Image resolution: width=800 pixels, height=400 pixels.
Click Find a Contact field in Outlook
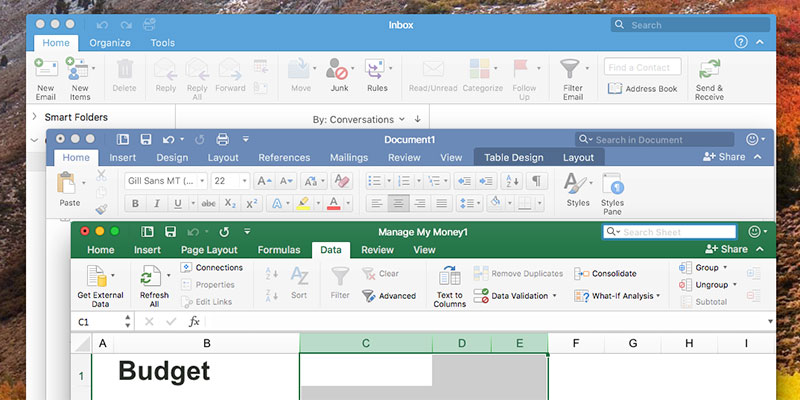point(642,67)
